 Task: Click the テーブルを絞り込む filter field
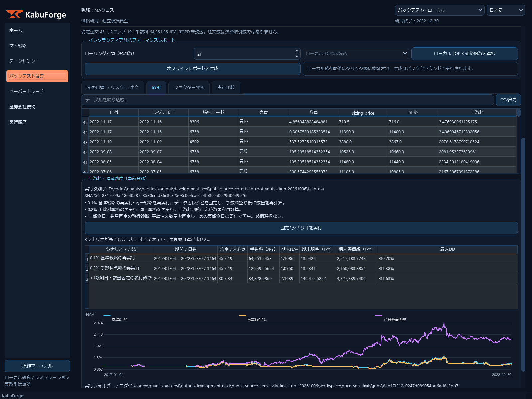tap(288, 100)
